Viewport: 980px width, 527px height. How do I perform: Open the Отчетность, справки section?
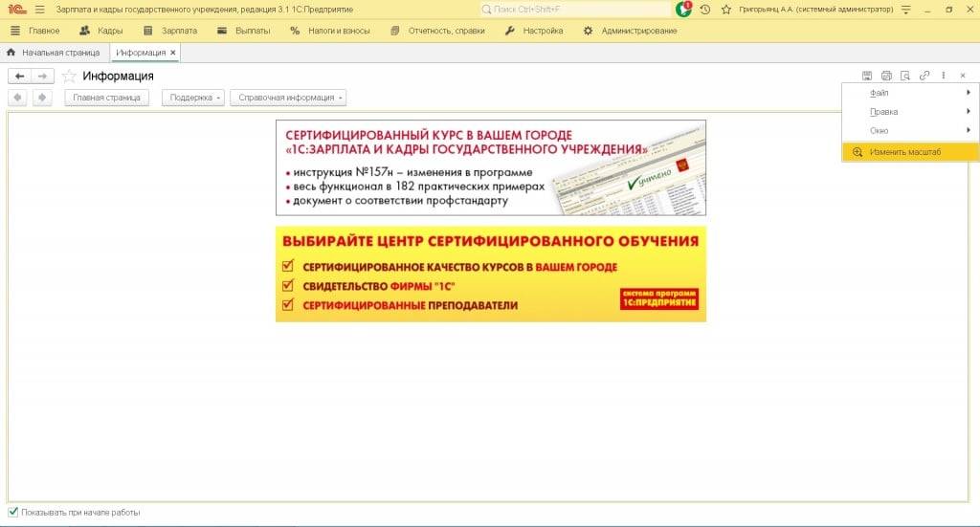[437, 31]
